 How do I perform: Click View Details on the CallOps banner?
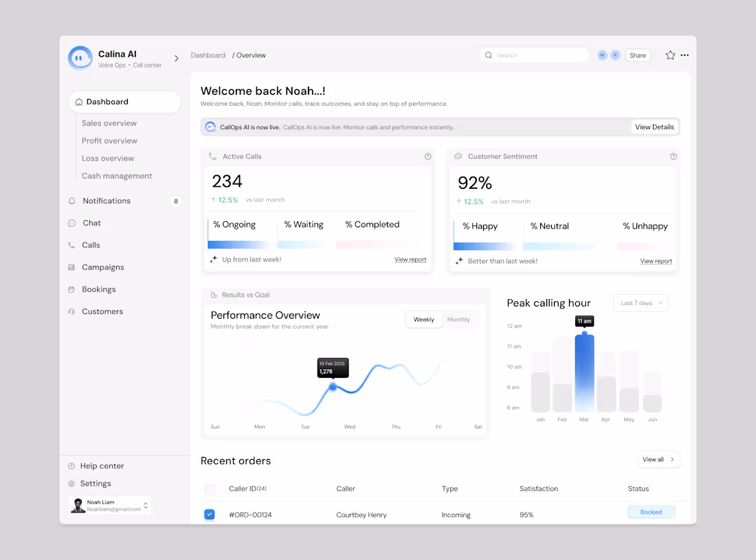click(x=654, y=126)
